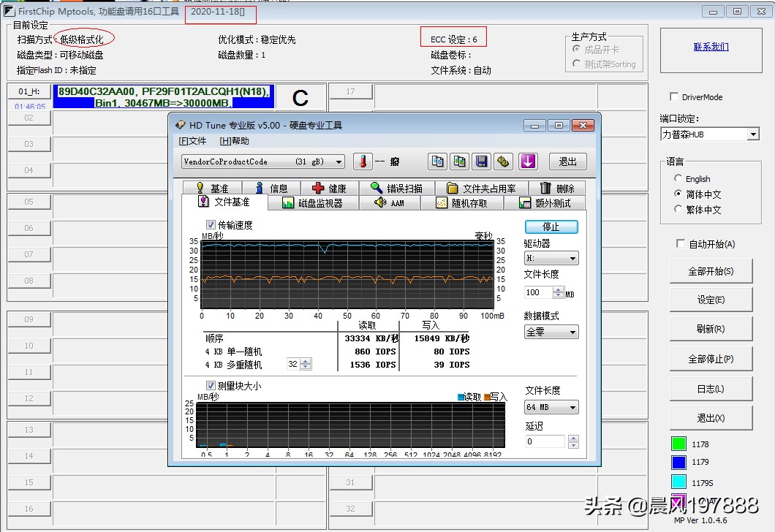The height and width of the screenshot is (532, 775).
Task: Click port slot button 32
Action: click(350, 509)
